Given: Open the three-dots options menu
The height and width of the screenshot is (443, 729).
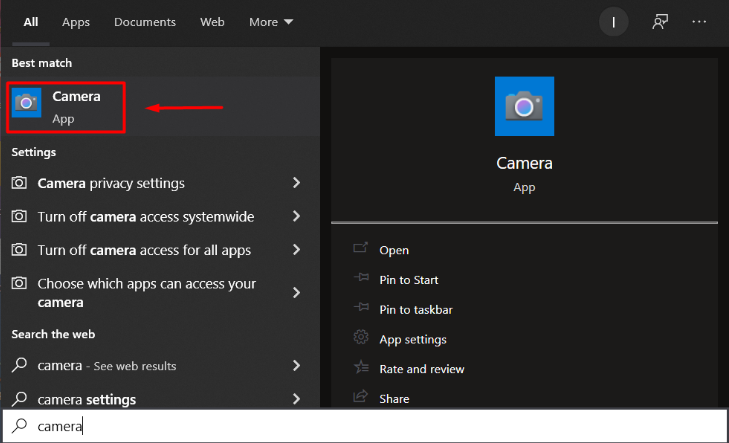Looking at the screenshot, I should coord(700,22).
